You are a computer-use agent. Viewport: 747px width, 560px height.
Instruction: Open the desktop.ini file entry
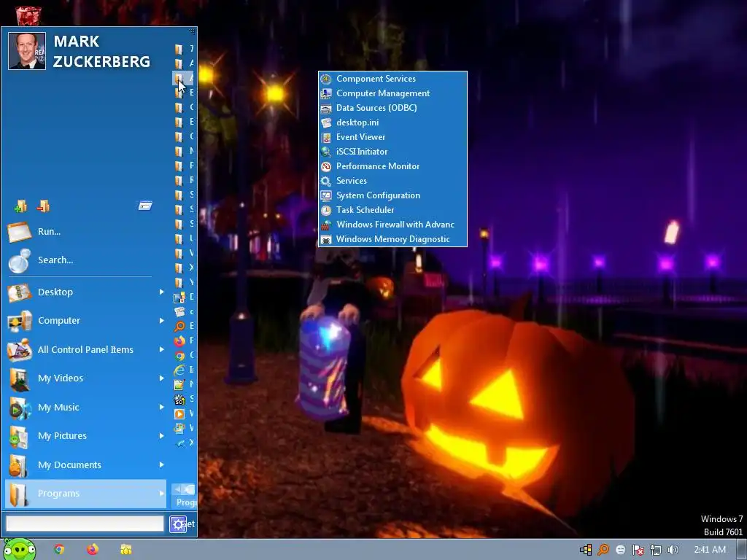392,122
